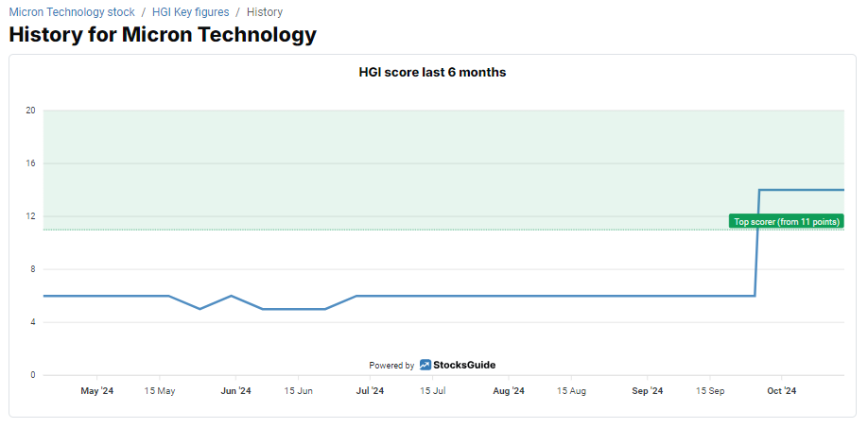
Task: Click the y-axis value 4
Action: point(33,322)
